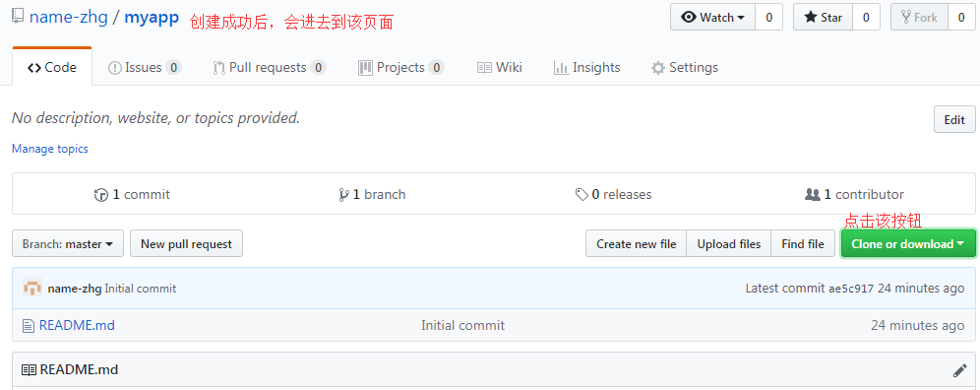
Task: Open the name-zhg owner profile link
Action: pos(68,17)
